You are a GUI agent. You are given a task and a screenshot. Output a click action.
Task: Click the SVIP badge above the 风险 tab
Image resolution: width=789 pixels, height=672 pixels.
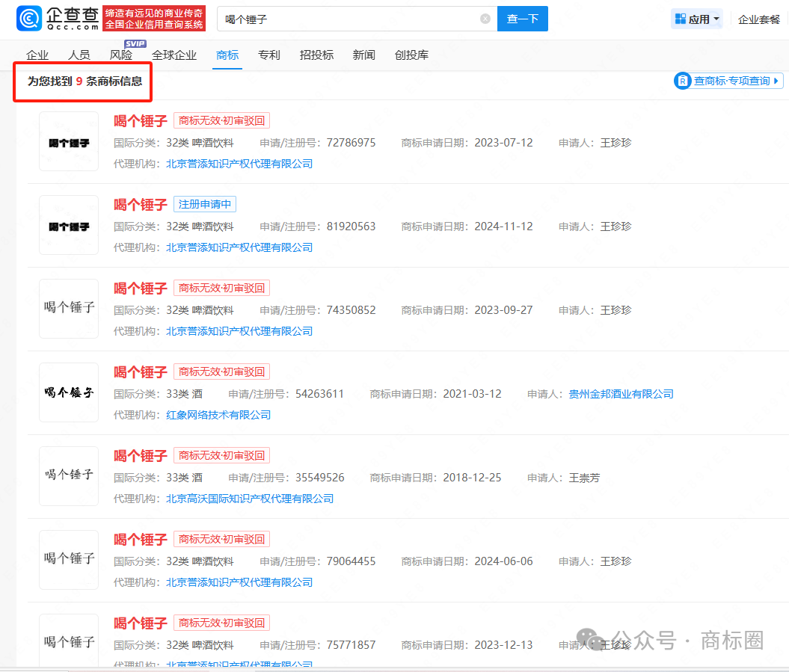[x=135, y=44]
